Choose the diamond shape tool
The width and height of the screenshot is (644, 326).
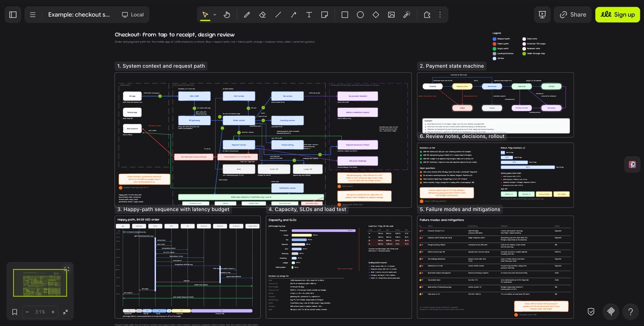pyautogui.click(x=376, y=15)
